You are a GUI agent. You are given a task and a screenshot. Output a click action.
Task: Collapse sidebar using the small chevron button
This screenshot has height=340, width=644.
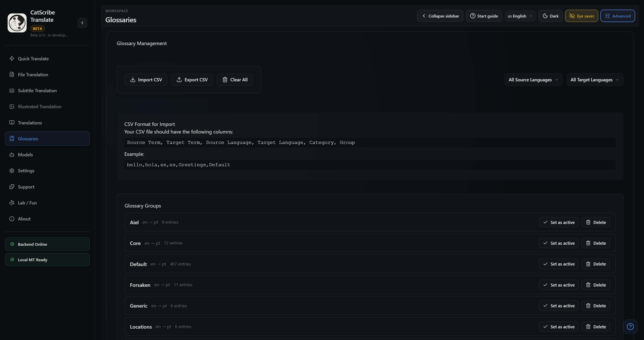[82, 23]
